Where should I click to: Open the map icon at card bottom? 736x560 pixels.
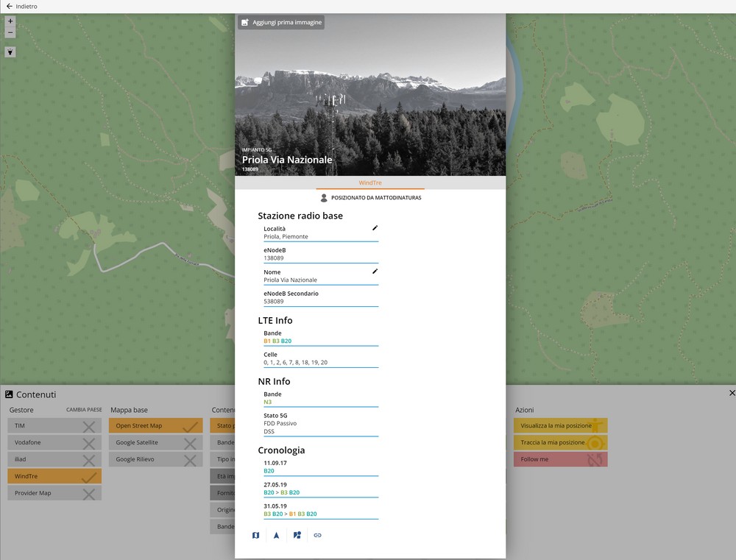pyautogui.click(x=255, y=535)
